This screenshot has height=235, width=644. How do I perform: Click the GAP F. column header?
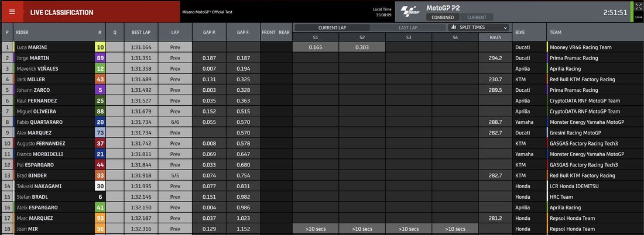click(243, 32)
